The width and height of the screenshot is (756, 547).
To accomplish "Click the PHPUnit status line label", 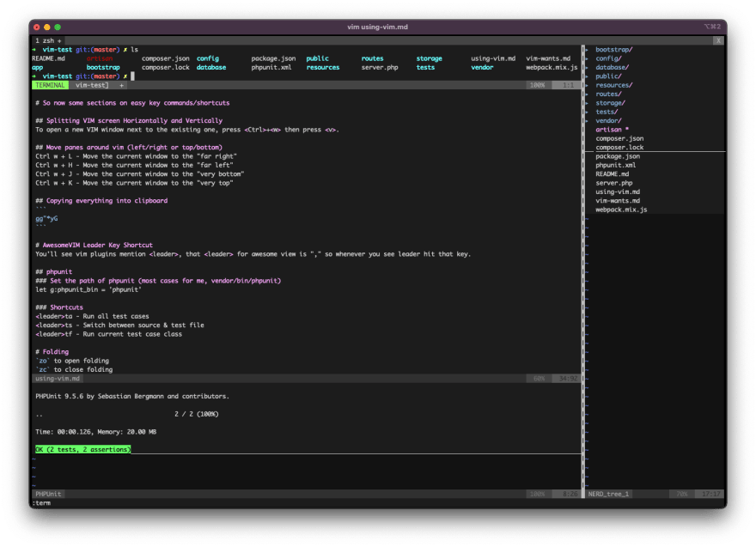I will (x=48, y=494).
